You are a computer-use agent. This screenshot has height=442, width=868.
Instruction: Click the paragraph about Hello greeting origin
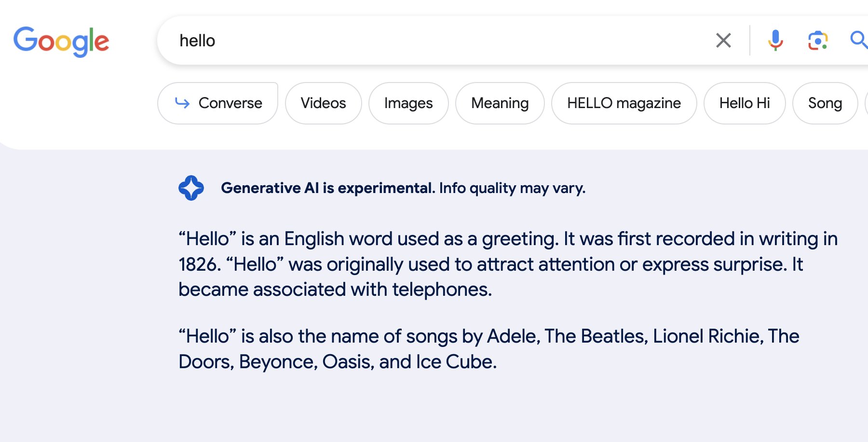click(508, 264)
